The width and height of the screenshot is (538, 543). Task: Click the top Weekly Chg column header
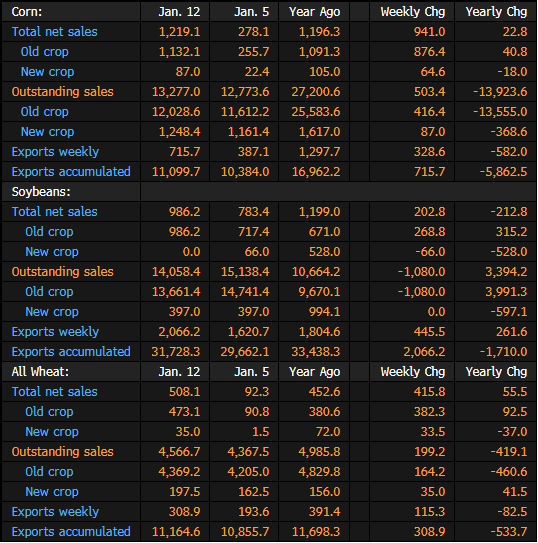pyautogui.click(x=413, y=12)
